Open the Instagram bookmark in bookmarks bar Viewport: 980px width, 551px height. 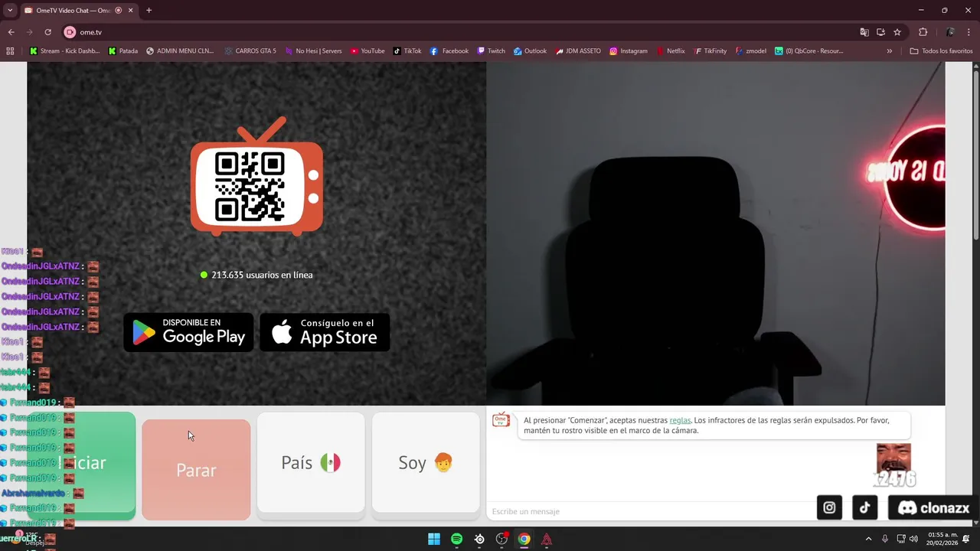629,51
